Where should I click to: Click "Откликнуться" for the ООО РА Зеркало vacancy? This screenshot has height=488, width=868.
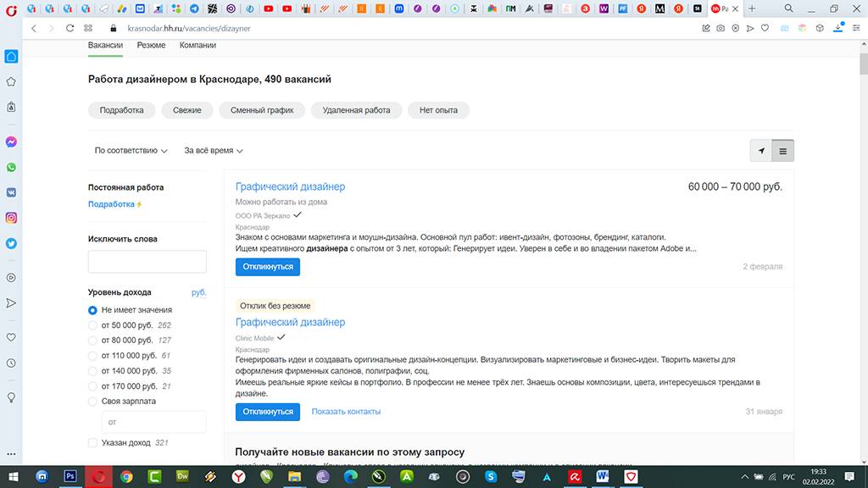[267, 267]
